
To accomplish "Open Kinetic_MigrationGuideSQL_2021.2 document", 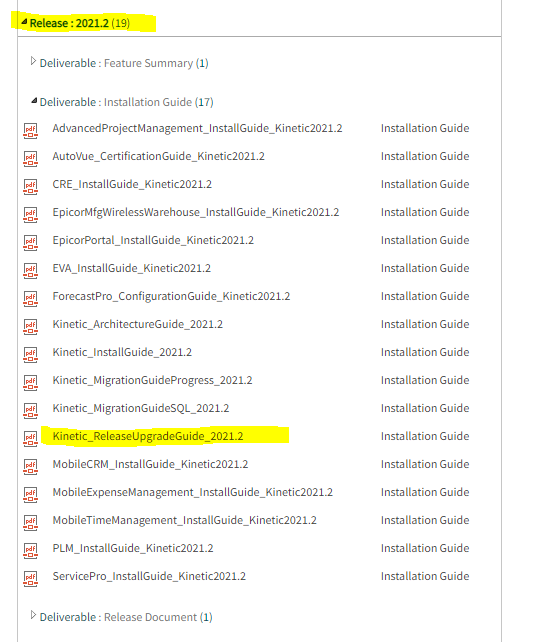I will (x=140, y=408).
